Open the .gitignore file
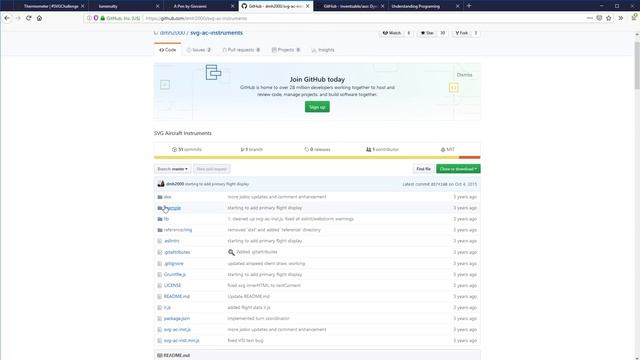 [173, 264]
